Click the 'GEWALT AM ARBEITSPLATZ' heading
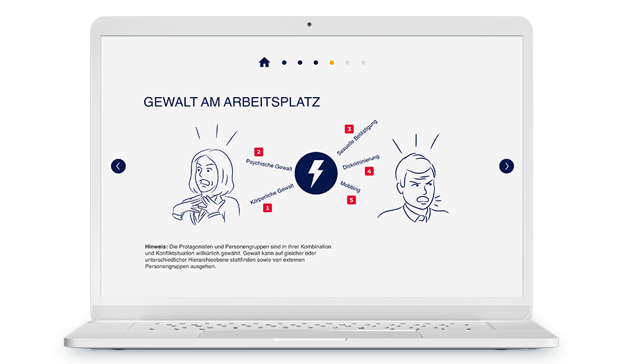 pos(232,102)
